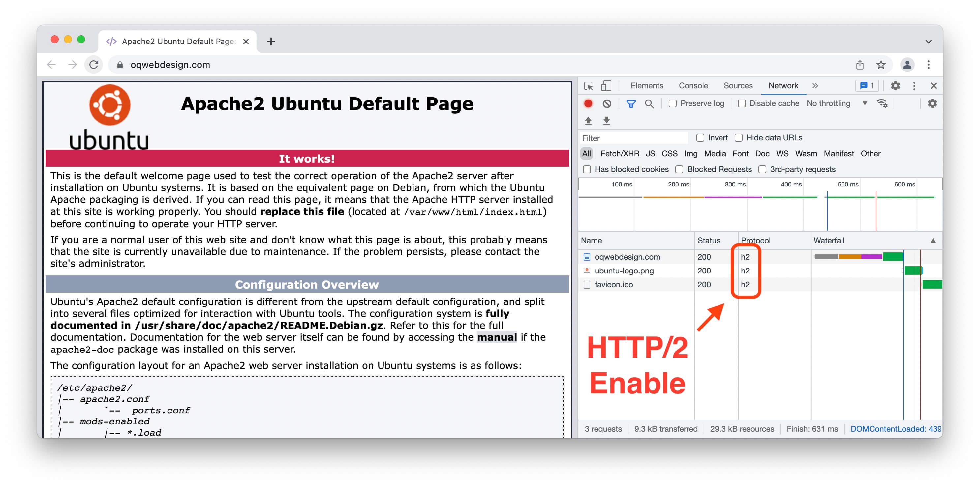This screenshot has height=487, width=980.
Task: Select the All request type filter
Action: 586,154
